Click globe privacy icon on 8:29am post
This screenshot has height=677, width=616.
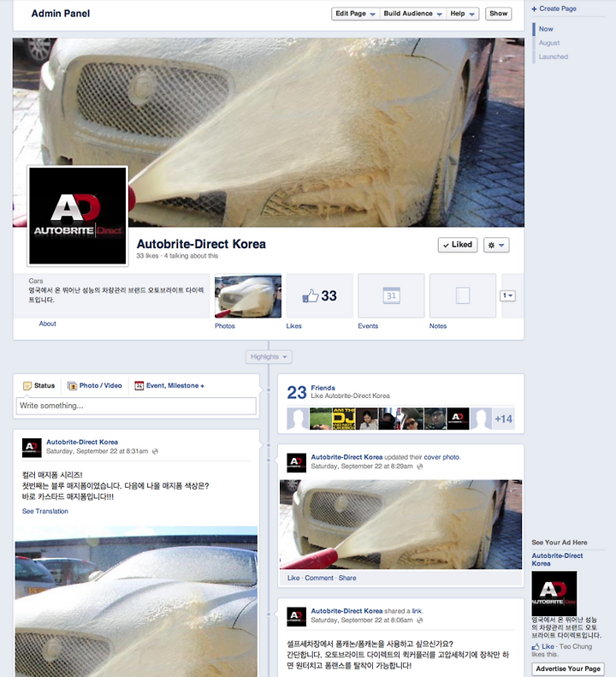tap(420, 466)
